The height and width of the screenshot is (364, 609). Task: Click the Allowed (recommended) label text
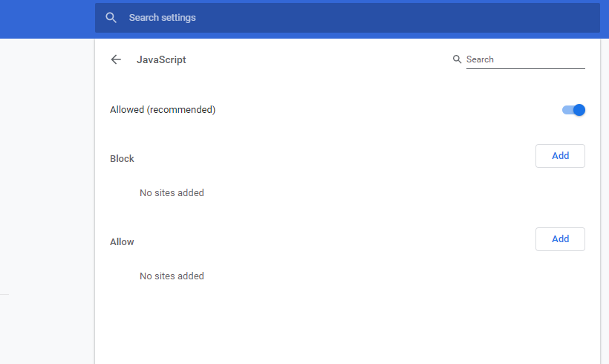[x=163, y=110]
